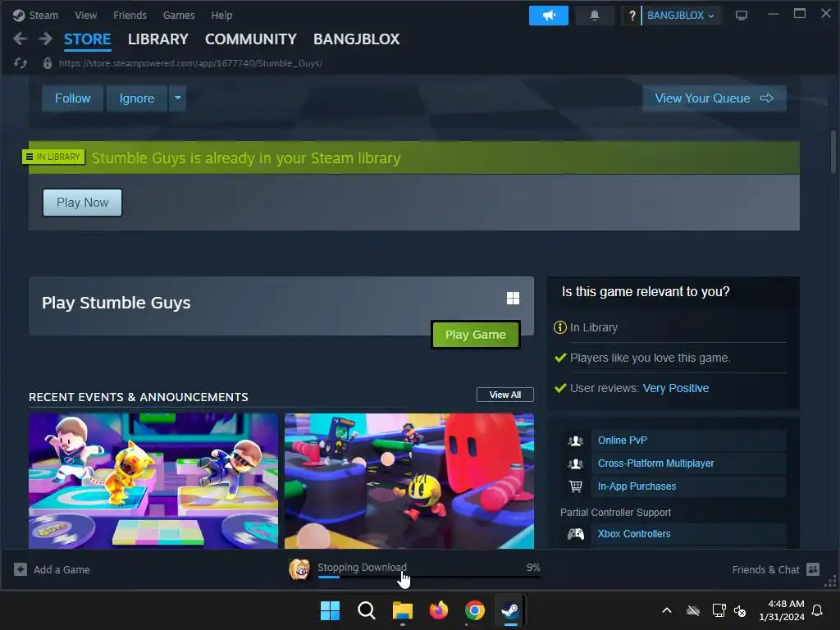Image resolution: width=840 pixels, height=630 pixels.
Task: Go forward with the right arrow
Action: [x=46, y=39]
